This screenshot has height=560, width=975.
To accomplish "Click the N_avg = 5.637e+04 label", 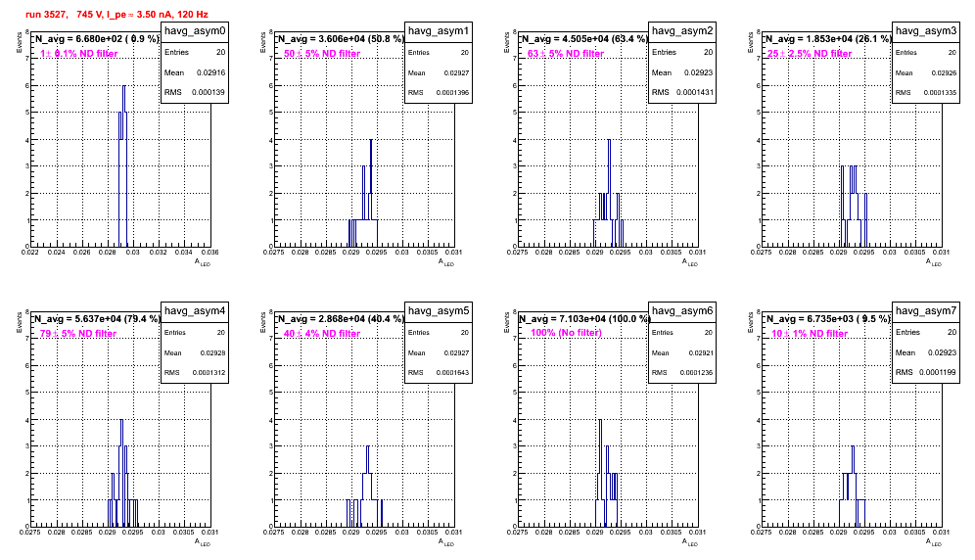I will click(97, 318).
